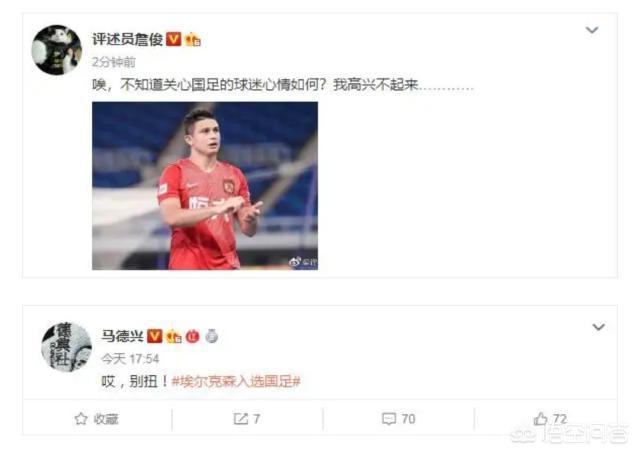Click the 今天 17:54 timestamp
The height and width of the screenshot is (455, 640).
tap(130, 359)
